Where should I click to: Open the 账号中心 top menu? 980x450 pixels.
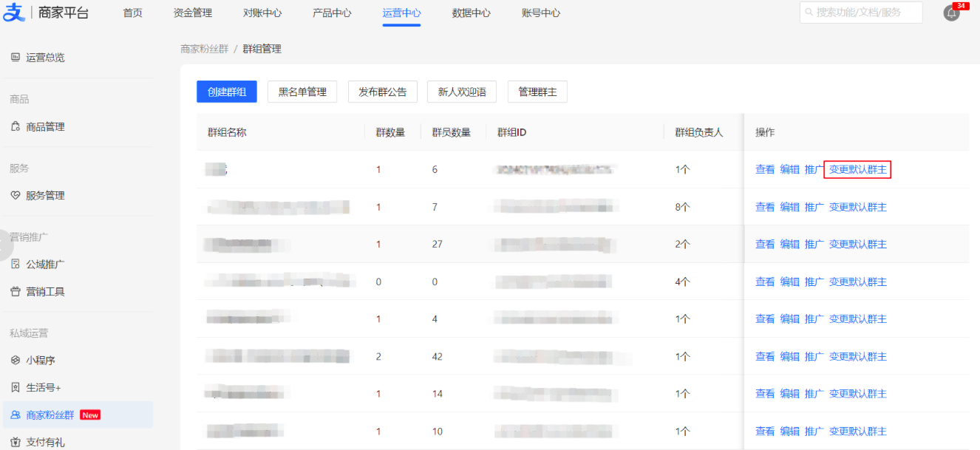(540, 13)
